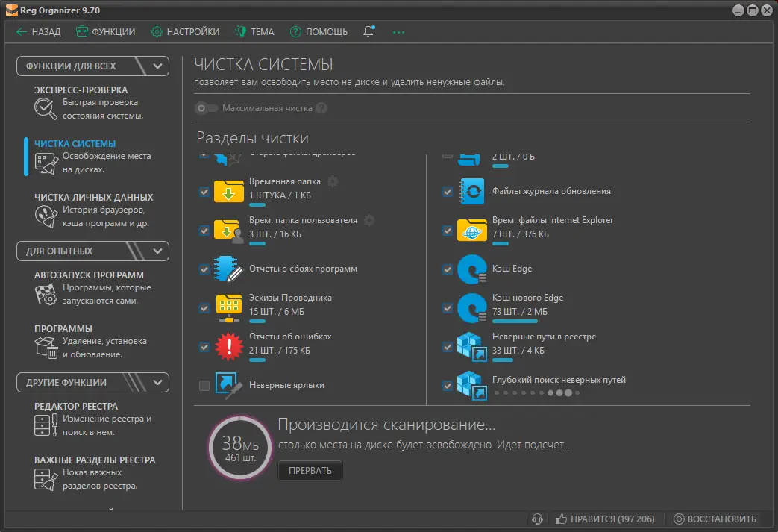Open the ТЕМА menu
This screenshot has width=778, height=532.
(x=254, y=32)
